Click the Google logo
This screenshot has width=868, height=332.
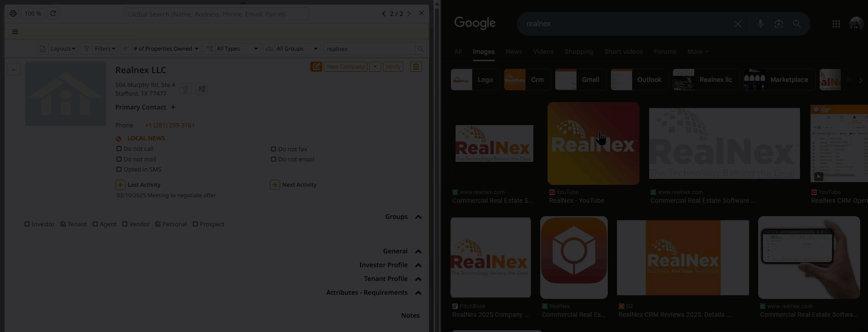475,23
